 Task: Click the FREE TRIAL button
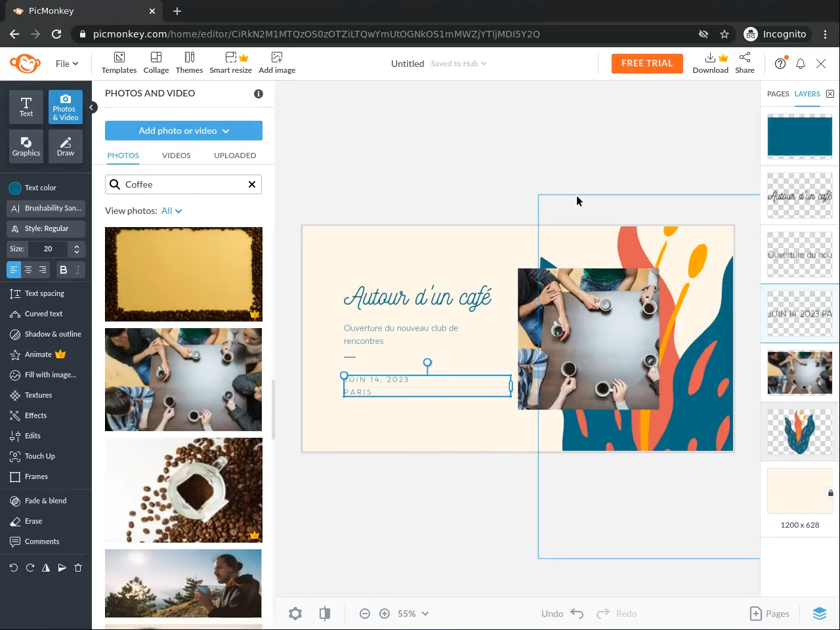[646, 64]
